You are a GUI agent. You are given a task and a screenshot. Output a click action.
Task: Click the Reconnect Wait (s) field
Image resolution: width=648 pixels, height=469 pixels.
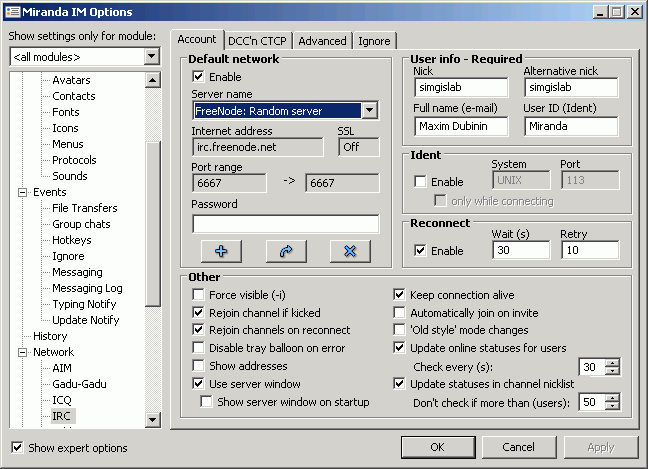pos(521,250)
